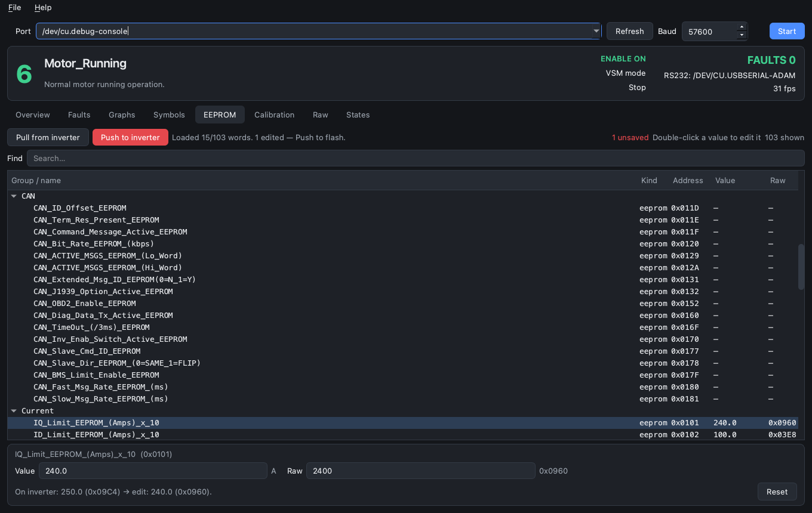Click the Start button
The image size is (812, 513).
[787, 31]
